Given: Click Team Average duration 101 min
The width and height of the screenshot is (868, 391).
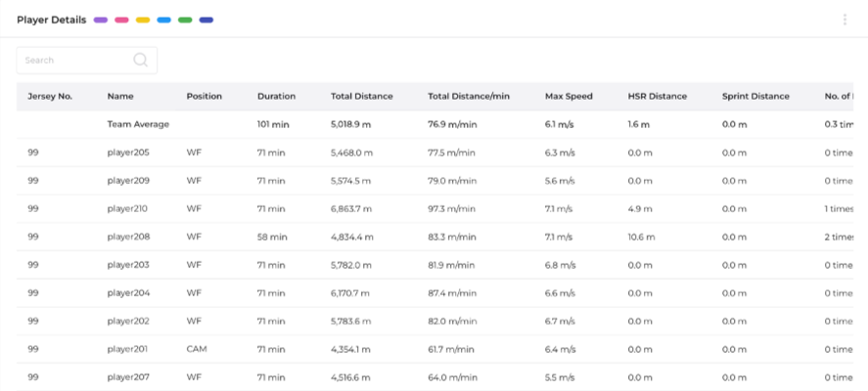Looking at the screenshot, I should click(273, 124).
